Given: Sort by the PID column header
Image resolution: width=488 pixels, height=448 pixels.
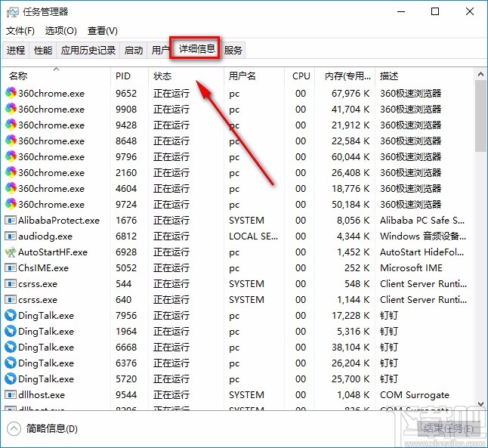Looking at the screenshot, I should coord(129,76).
